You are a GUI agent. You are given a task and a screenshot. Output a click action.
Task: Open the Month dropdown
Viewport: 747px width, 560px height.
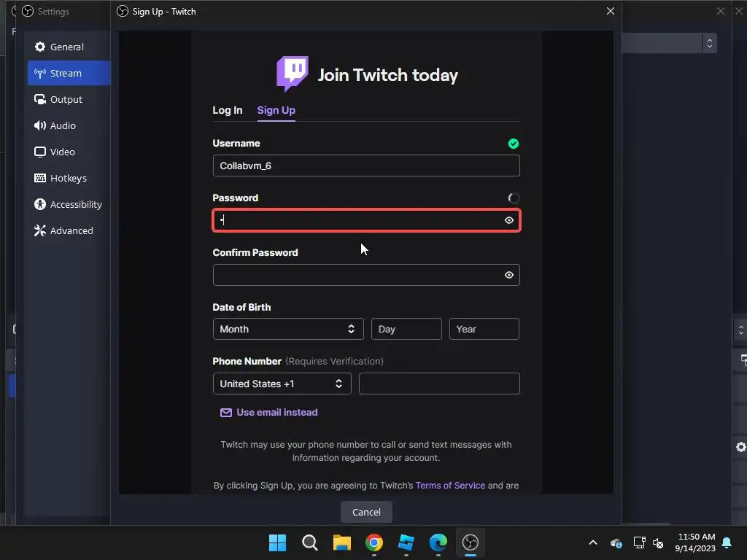[x=287, y=329]
